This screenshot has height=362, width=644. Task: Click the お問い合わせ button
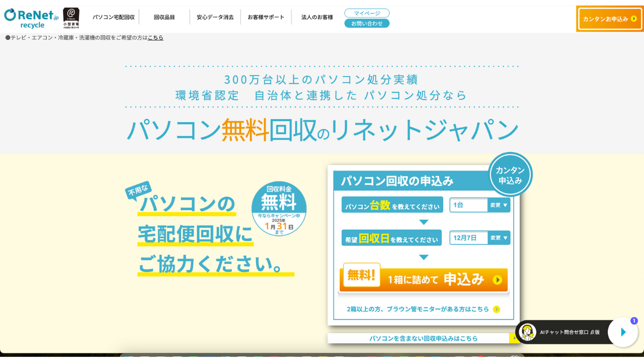tap(367, 23)
